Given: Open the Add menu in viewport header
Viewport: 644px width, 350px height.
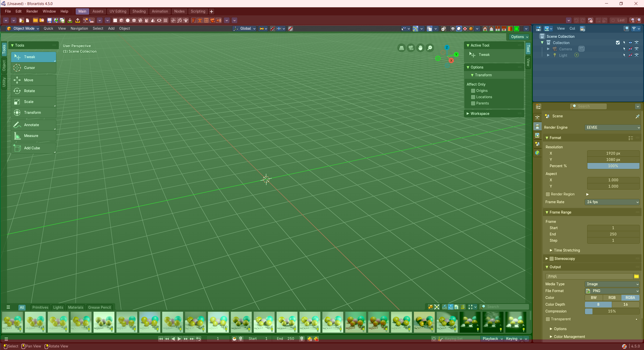Looking at the screenshot, I should click(111, 28).
